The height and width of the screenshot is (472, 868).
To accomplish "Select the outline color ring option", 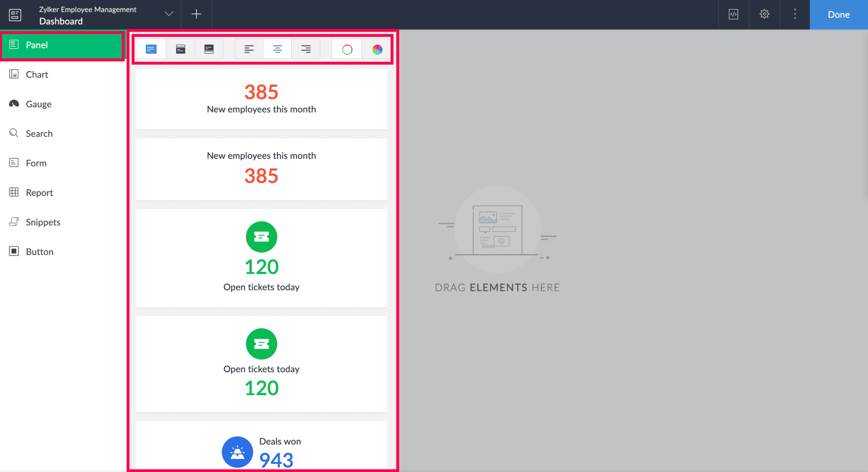I will click(347, 49).
